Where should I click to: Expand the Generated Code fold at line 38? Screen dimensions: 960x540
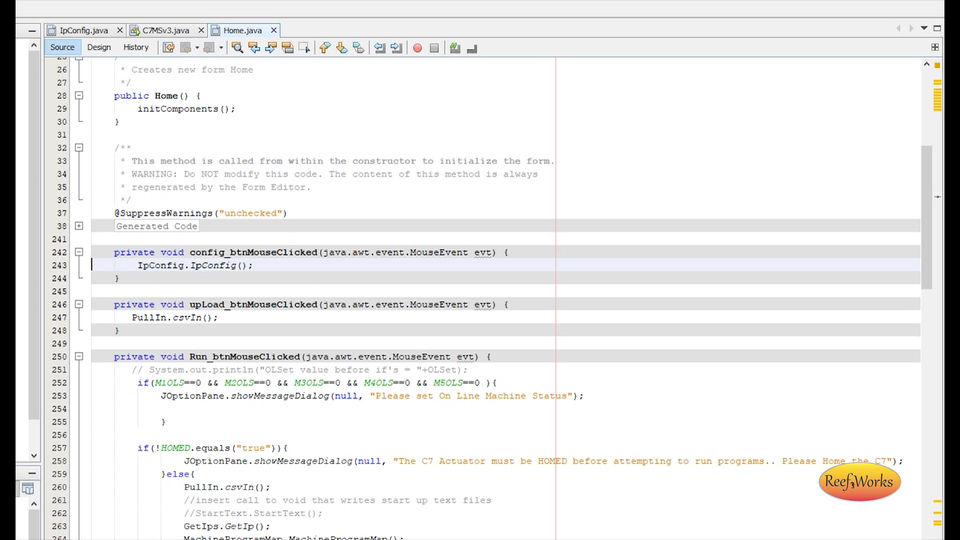pos(79,226)
